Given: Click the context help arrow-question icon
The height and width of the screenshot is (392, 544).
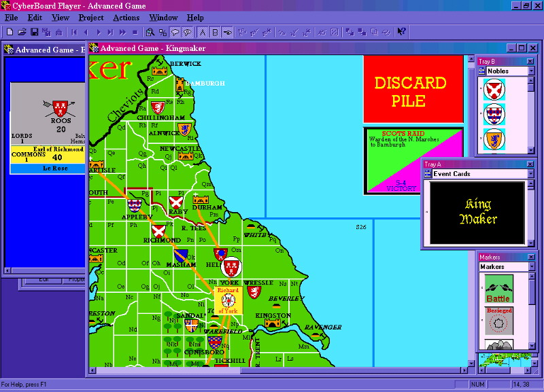Looking at the screenshot, I should point(401,31).
